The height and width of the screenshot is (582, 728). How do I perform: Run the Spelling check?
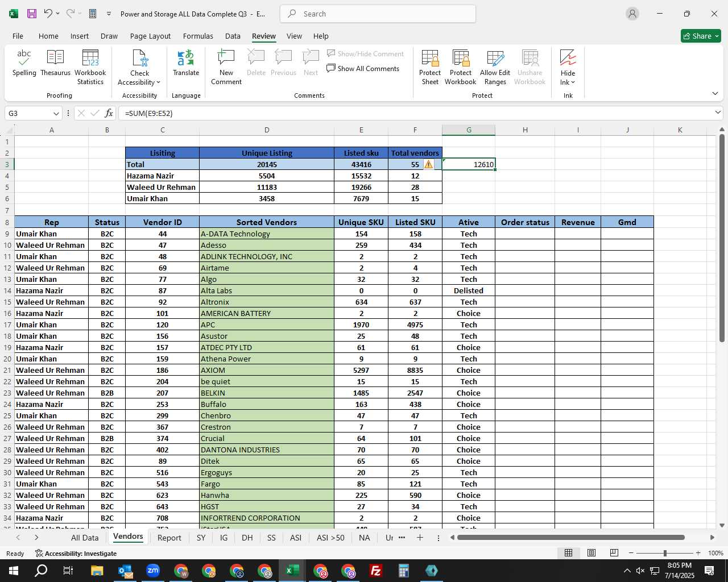coord(24,63)
